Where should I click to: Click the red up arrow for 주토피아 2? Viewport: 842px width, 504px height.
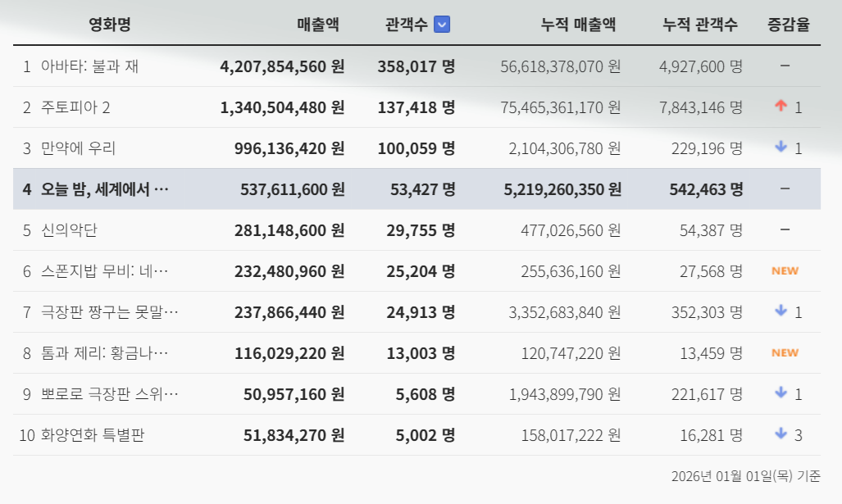click(x=781, y=106)
